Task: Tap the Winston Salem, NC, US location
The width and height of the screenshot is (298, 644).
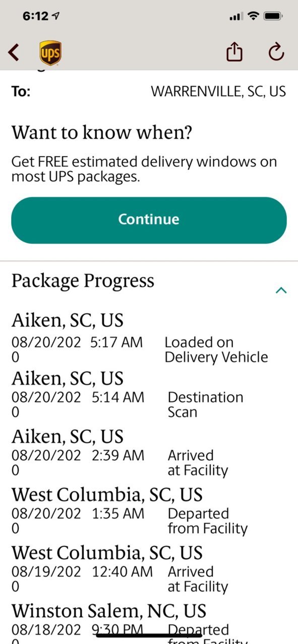Action: pyautogui.click(x=109, y=611)
